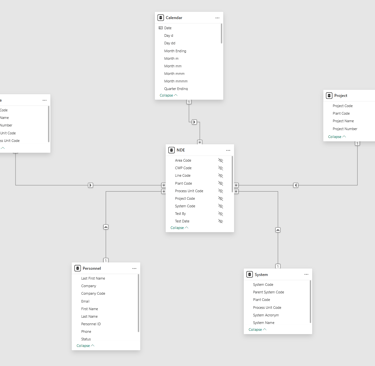Select the Test Date field in NDE
375x366 pixels.
click(x=182, y=221)
